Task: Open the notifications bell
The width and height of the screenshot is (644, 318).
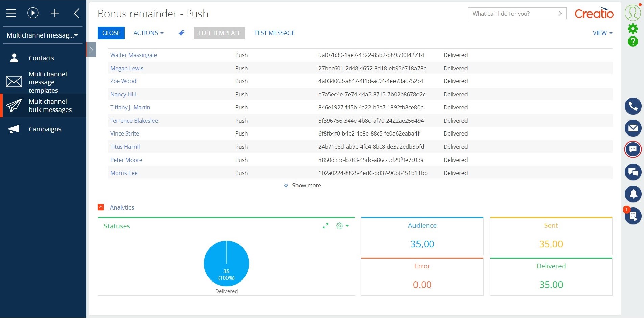Action: [x=633, y=194]
